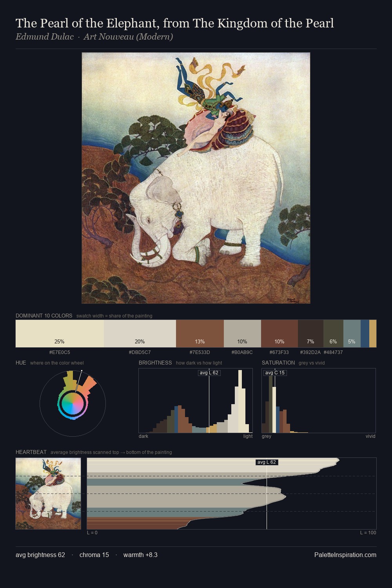Select the reddish-brown #673F33 10% swatch

click(279, 334)
